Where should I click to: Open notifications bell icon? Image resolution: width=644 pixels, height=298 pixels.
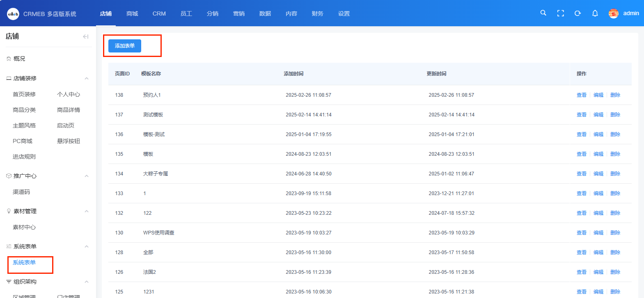[x=595, y=13]
